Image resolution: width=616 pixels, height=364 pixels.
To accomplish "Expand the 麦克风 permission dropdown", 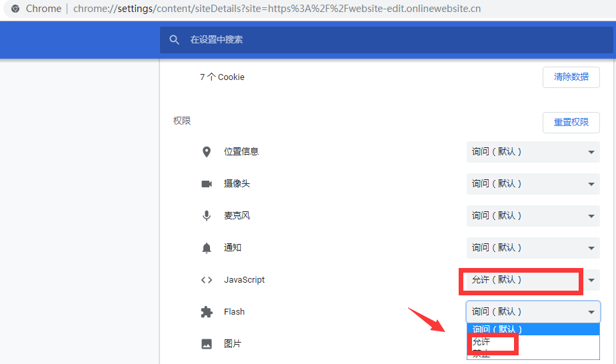I will click(x=533, y=216).
